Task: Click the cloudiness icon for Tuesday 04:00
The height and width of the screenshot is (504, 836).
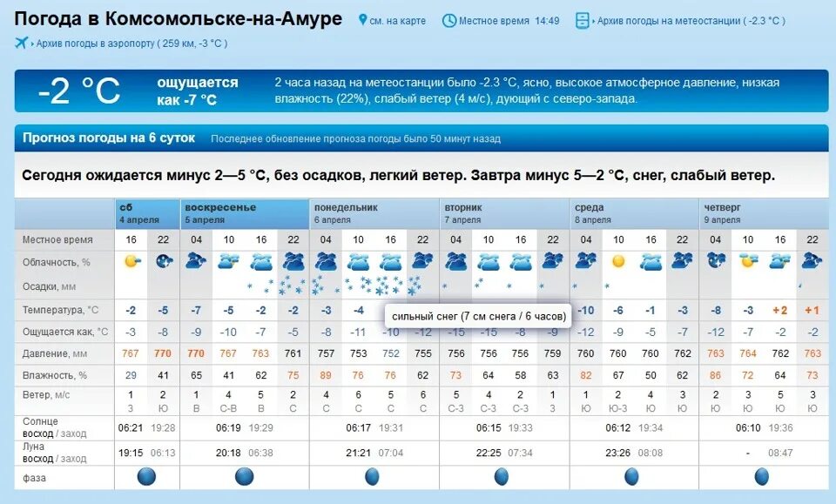Action: (x=455, y=262)
